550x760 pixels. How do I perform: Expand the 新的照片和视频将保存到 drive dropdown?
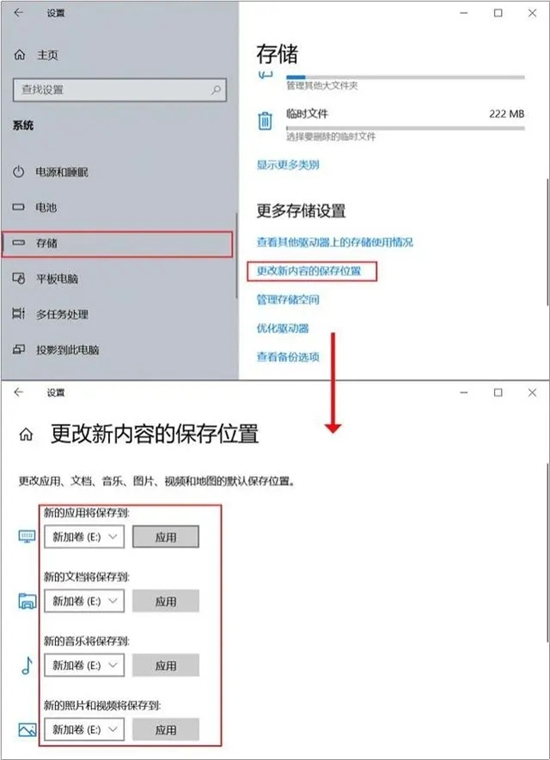coord(84,729)
